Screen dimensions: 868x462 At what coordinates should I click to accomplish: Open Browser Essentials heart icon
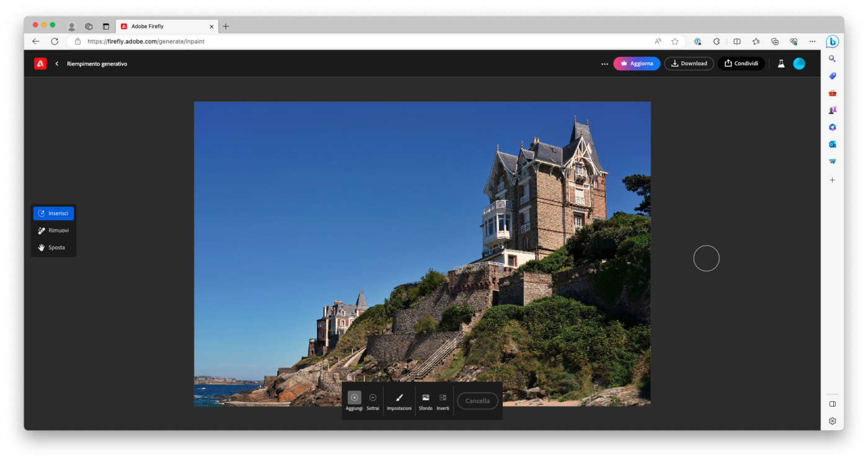[794, 42]
